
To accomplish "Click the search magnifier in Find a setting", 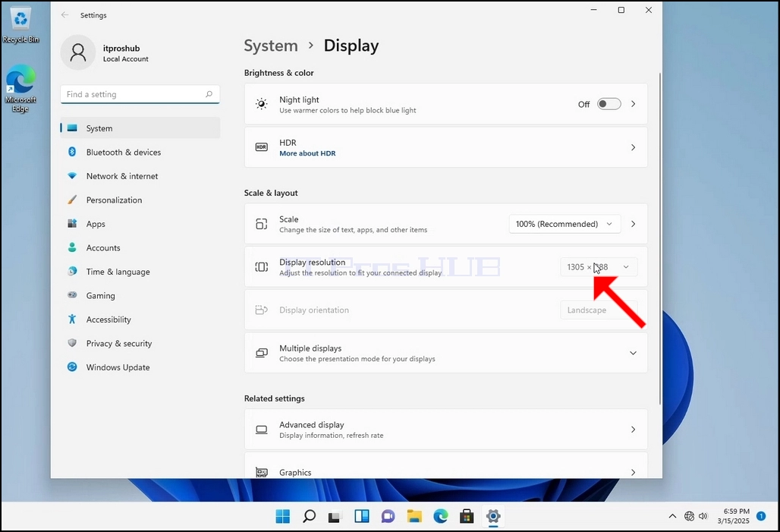I will click(x=209, y=94).
